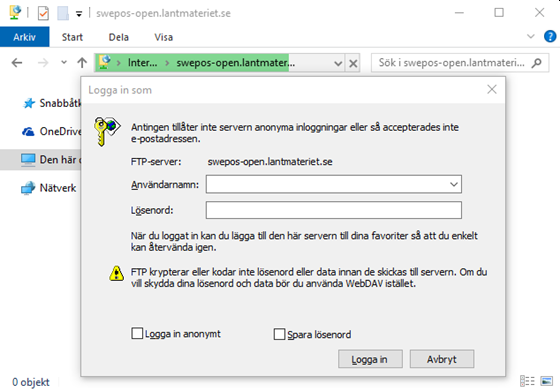Click the Inter... breadcrumb in address bar
The width and height of the screenshot is (560, 392).
pyautogui.click(x=142, y=63)
